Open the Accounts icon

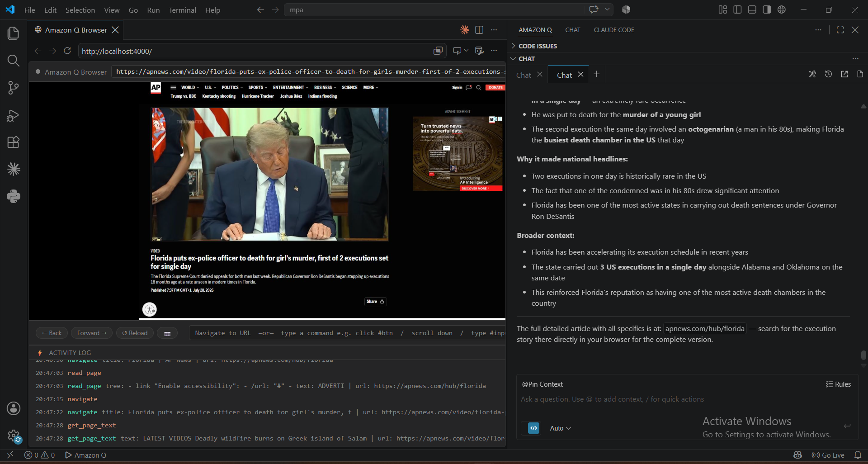click(14, 408)
